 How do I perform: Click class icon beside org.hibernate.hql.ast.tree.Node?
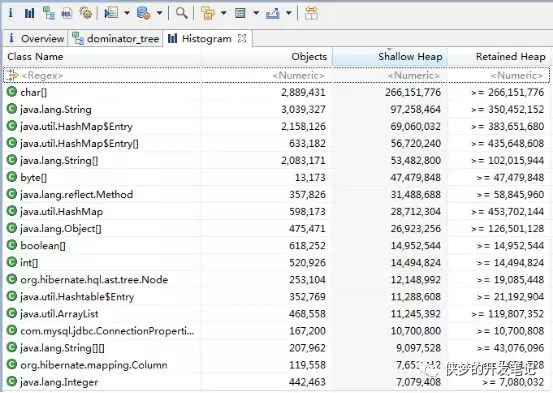tap(12, 279)
